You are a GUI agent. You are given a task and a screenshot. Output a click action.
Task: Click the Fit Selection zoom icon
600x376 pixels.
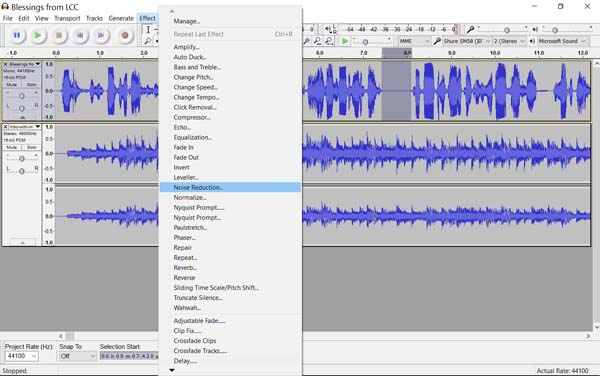317,41
